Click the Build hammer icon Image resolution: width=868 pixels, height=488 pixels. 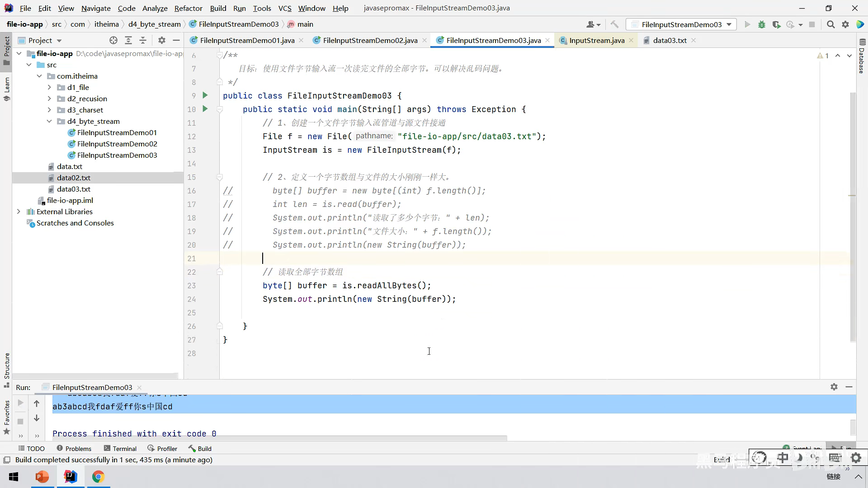(614, 24)
